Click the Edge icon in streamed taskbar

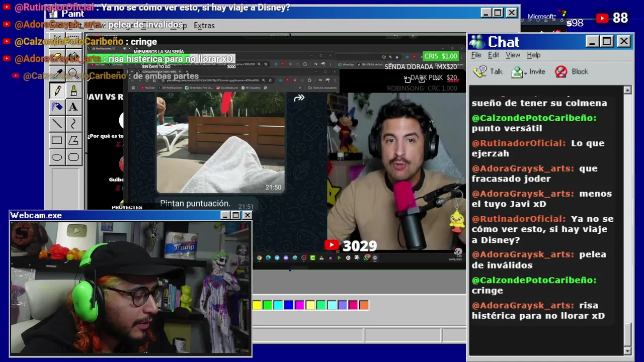pos(268,258)
